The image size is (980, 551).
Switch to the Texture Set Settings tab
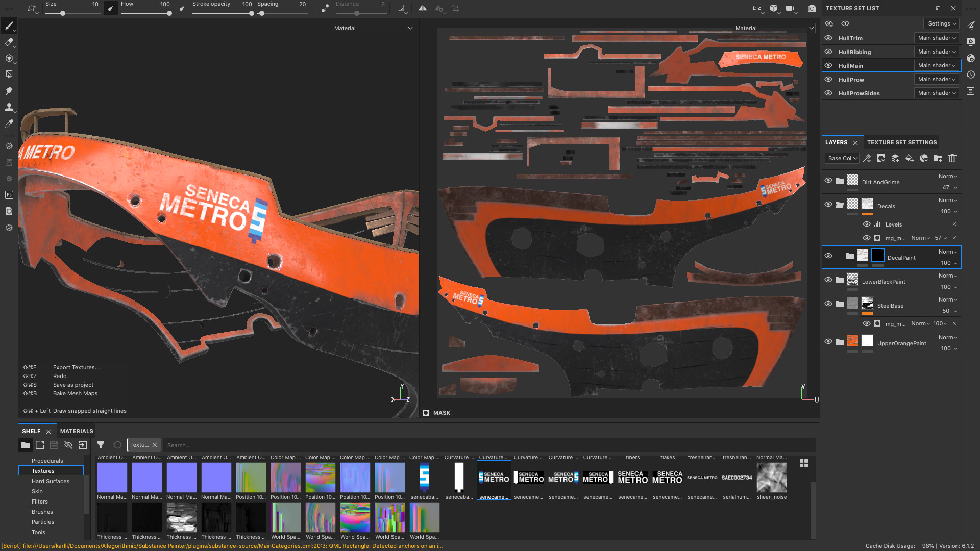pos(901,142)
